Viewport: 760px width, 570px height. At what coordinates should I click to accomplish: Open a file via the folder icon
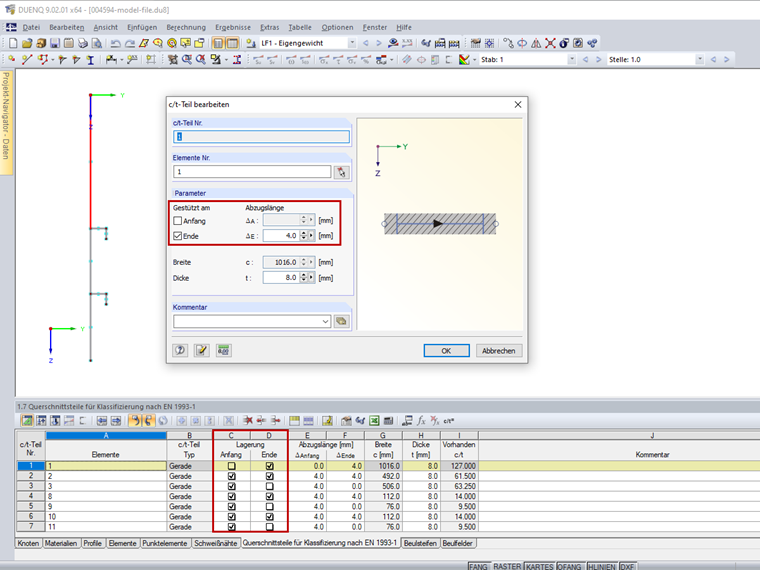pos(27,43)
